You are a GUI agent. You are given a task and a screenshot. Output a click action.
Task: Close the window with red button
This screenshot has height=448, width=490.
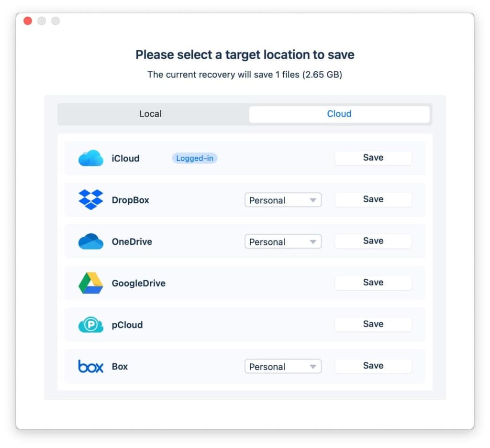tap(28, 21)
